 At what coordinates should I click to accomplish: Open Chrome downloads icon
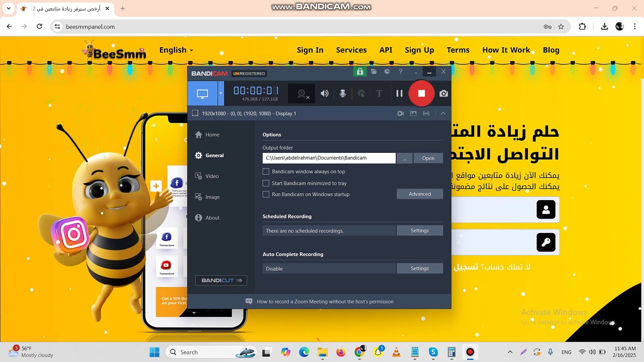[x=604, y=27]
